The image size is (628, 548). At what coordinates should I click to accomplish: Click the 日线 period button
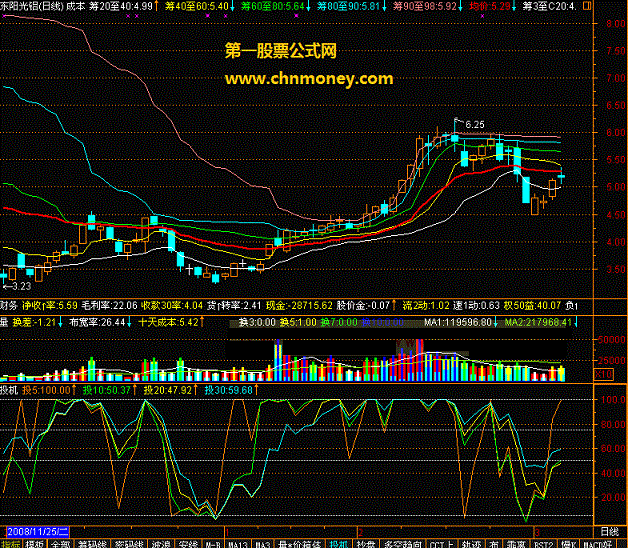[610, 532]
